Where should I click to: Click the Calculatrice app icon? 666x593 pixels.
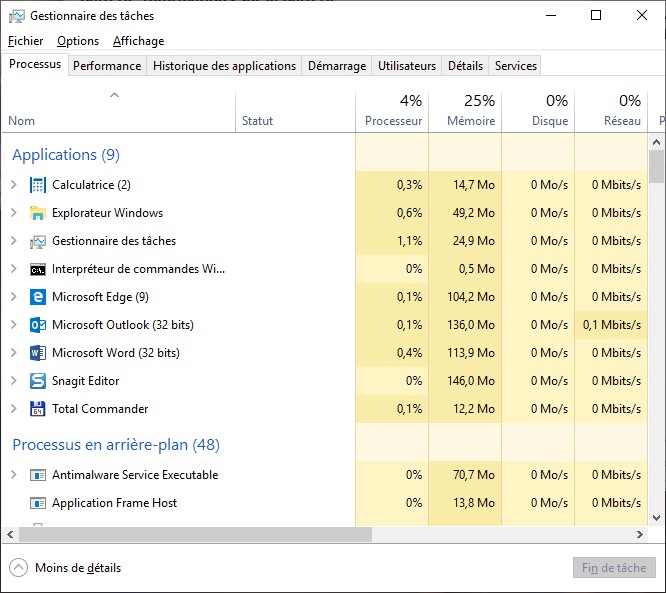tap(38, 185)
